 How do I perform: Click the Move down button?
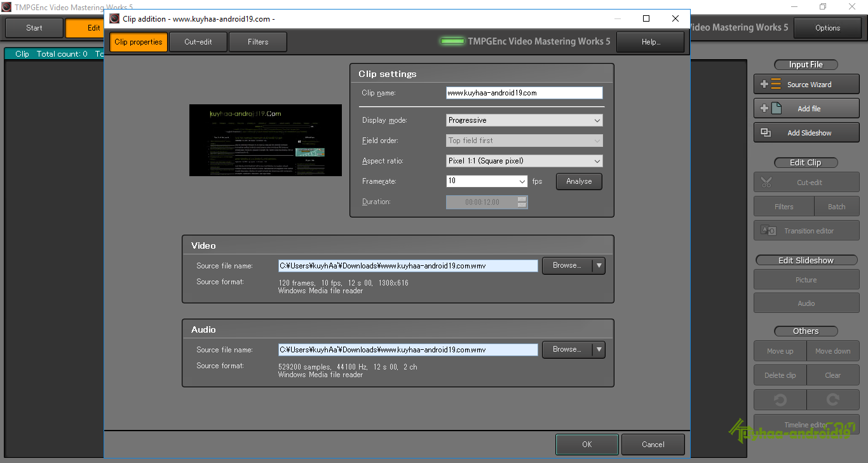833,351
